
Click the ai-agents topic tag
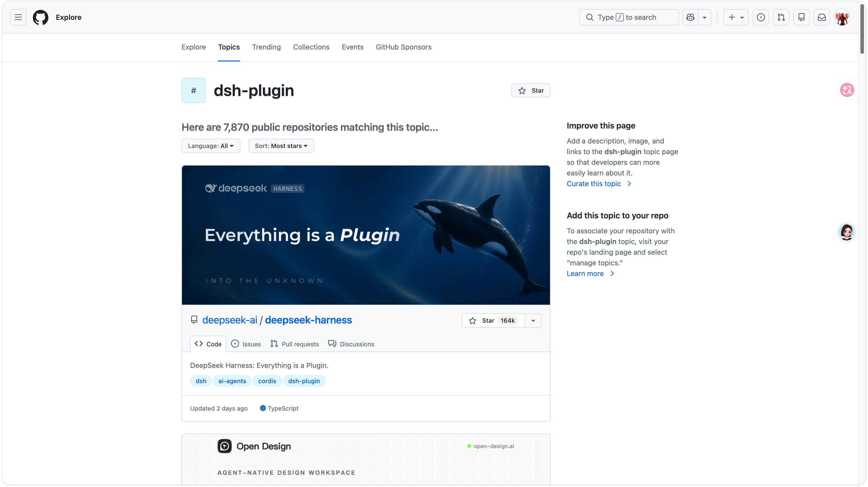tap(232, 381)
